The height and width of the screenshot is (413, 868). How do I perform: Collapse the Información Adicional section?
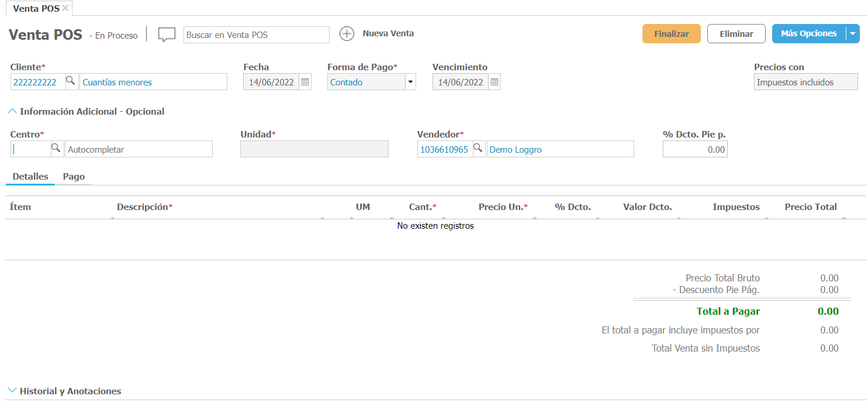pyautogui.click(x=12, y=111)
